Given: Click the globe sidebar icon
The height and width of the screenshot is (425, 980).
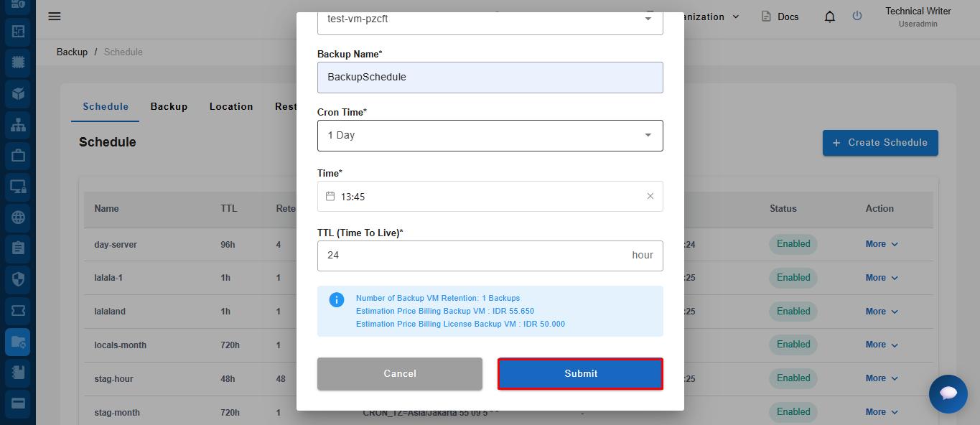Looking at the screenshot, I should pos(18,217).
